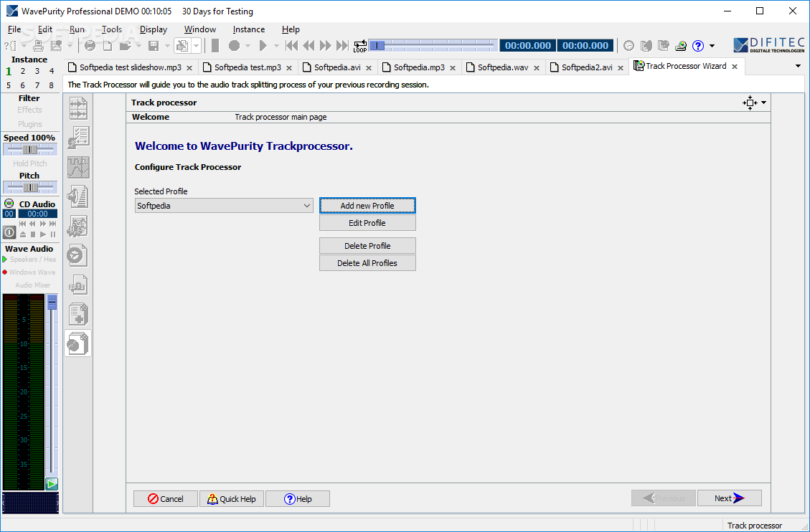The width and height of the screenshot is (810, 532).
Task: Select instance number 7
Action: click(37, 85)
